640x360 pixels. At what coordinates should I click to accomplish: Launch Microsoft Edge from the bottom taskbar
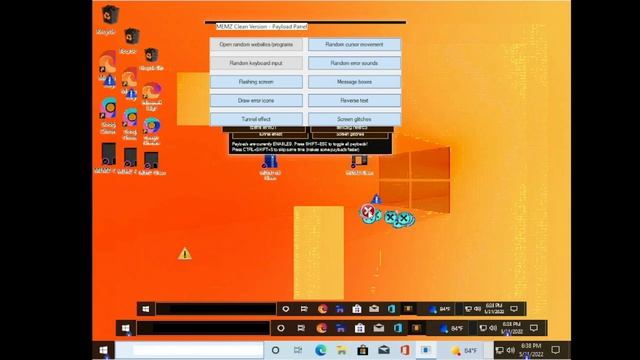(320, 350)
